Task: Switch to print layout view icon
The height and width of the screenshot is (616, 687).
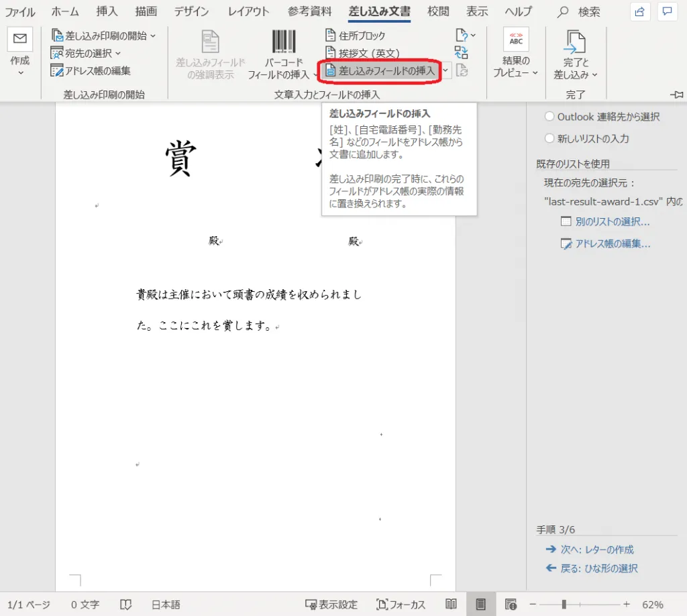Action: pyautogui.click(x=480, y=604)
